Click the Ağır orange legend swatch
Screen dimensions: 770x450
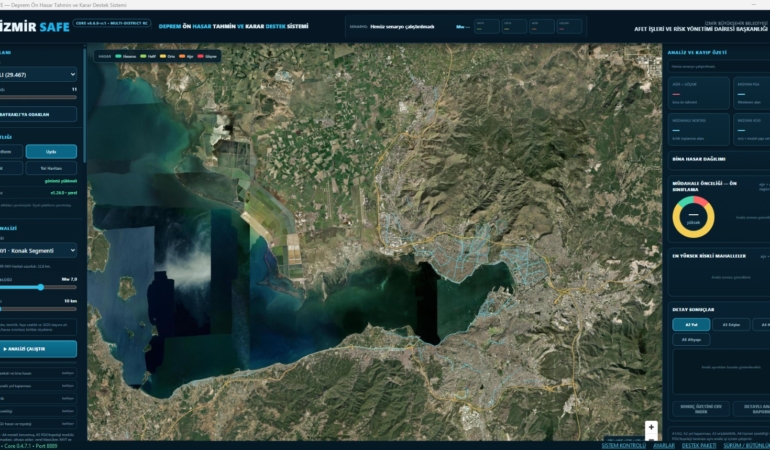click(x=182, y=56)
